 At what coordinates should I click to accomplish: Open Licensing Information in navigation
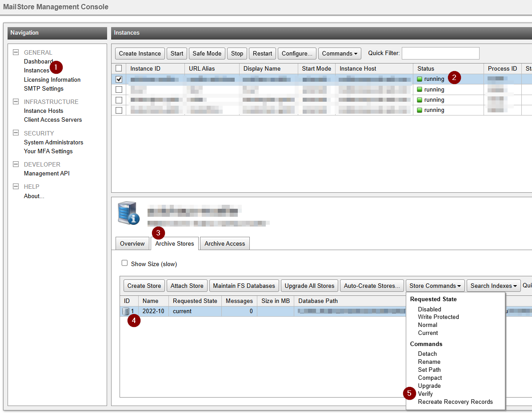(x=52, y=80)
